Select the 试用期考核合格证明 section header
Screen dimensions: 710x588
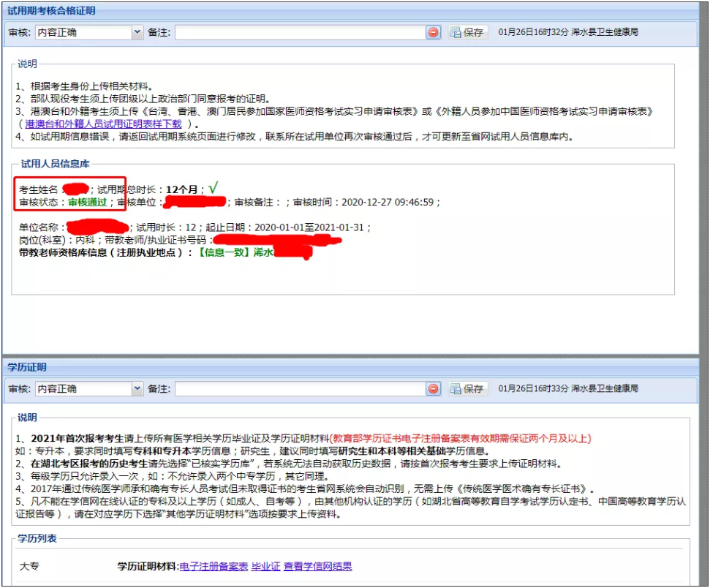(x=51, y=10)
